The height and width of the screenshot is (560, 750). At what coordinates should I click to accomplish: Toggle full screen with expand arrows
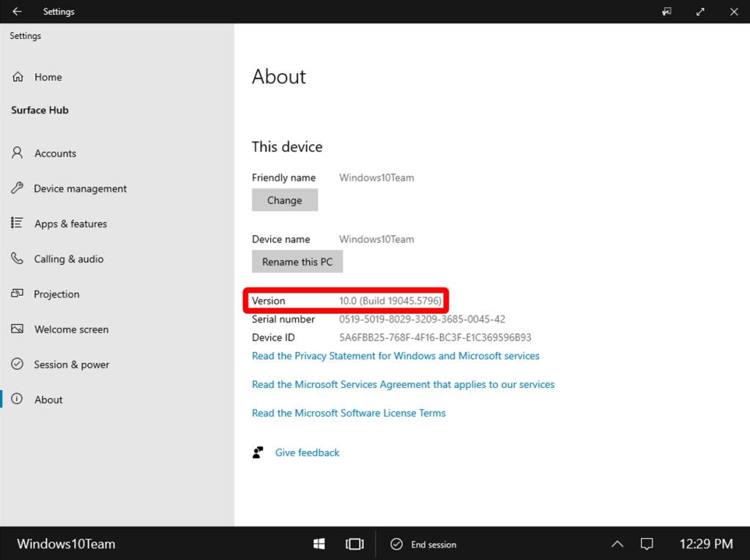point(700,12)
